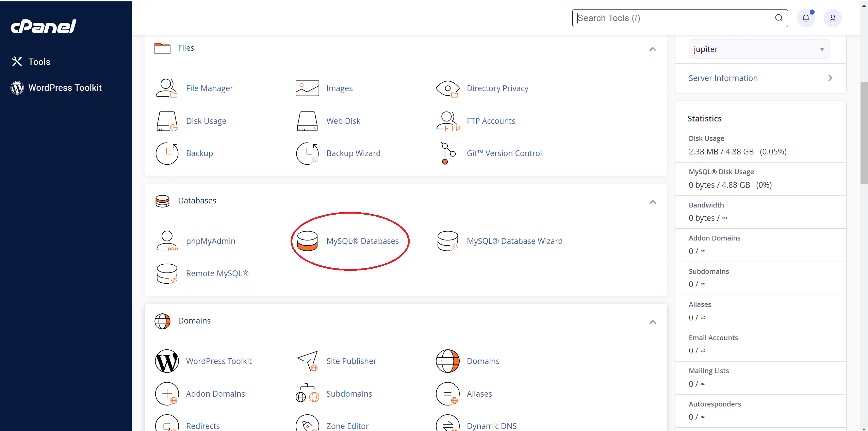Open the Web Disk link
The height and width of the screenshot is (431, 868).
343,121
